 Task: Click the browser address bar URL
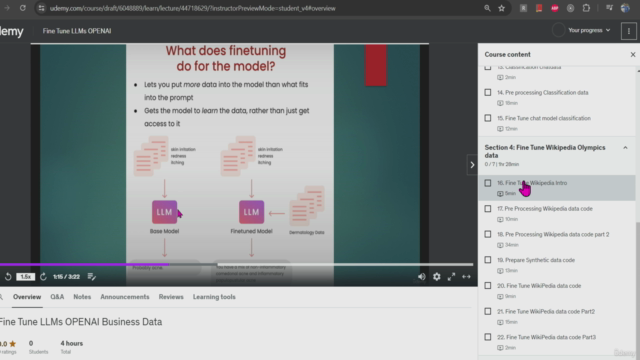pos(193,8)
